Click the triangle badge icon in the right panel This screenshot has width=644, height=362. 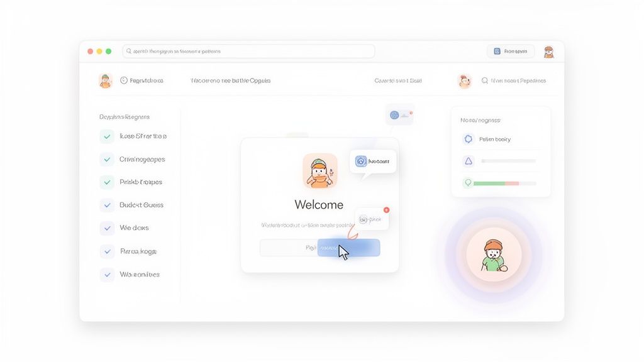468,162
